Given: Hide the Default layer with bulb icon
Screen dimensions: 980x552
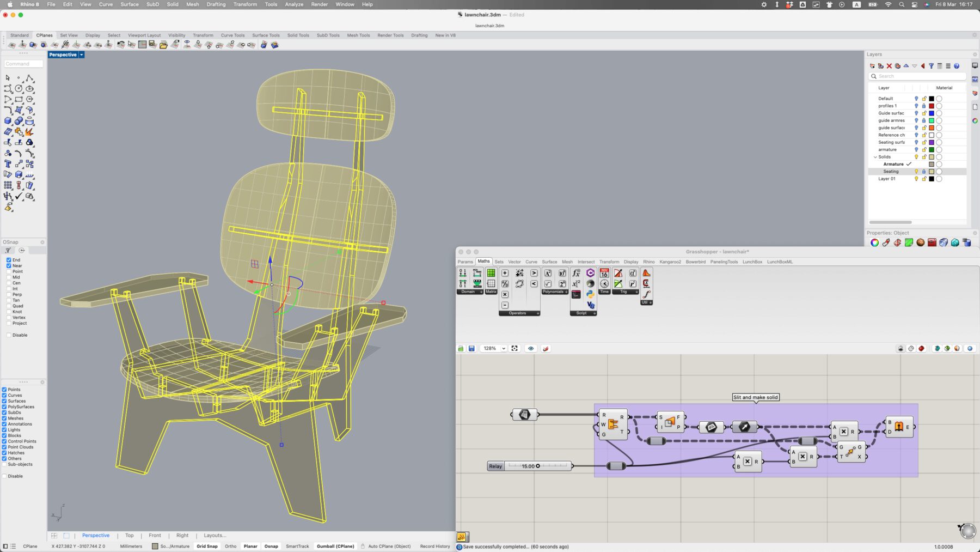Looking at the screenshot, I should tap(916, 99).
